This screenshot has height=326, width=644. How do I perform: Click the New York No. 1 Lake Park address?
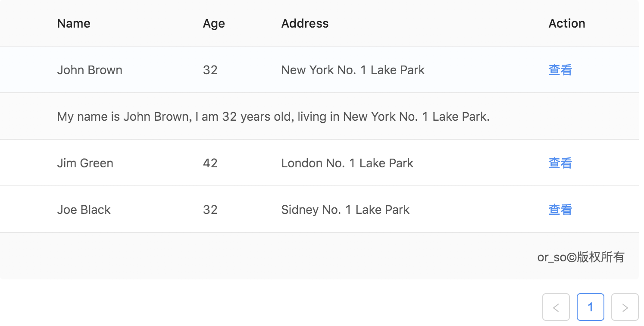pos(353,70)
